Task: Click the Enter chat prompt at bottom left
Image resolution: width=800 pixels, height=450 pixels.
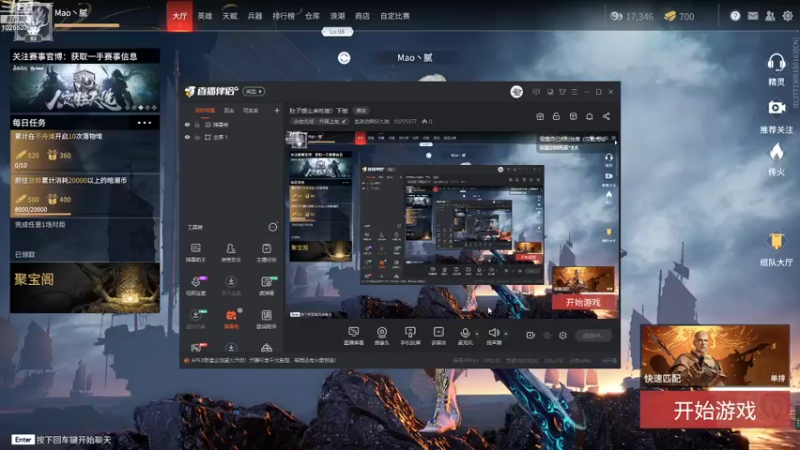Action: [x=61, y=439]
